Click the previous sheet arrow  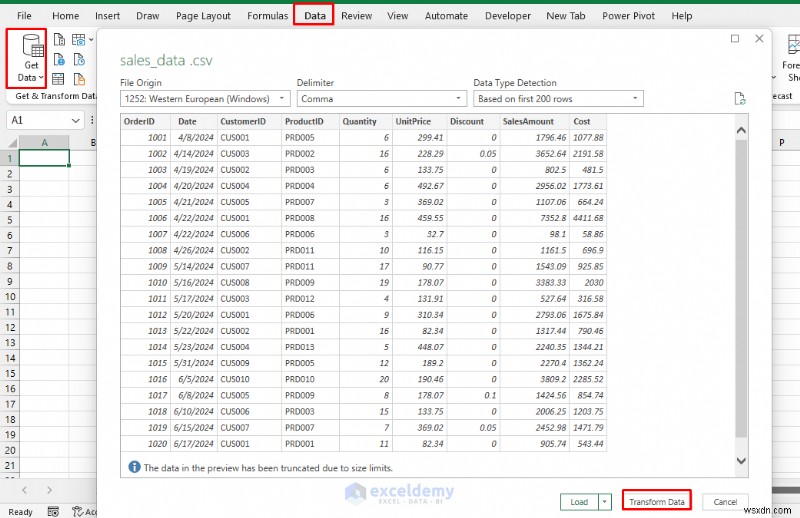tap(24, 490)
